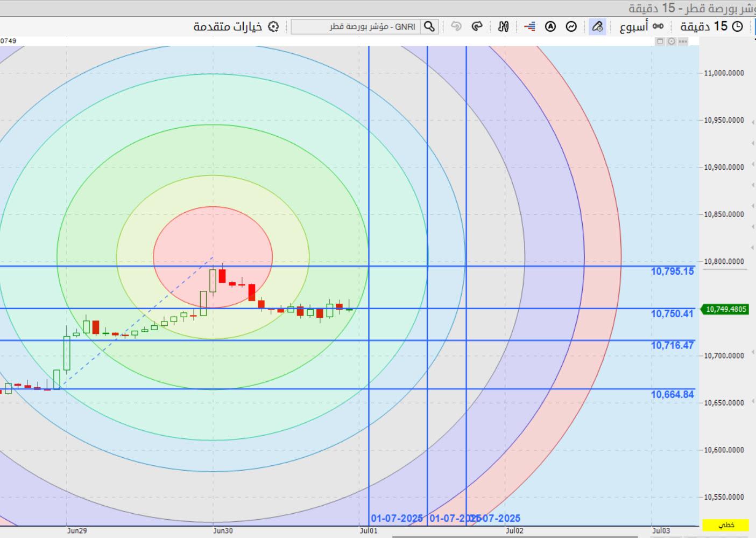Screen dimensions: 756x538
Task: Click the advanced options gear icon
Action: click(274, 26)
